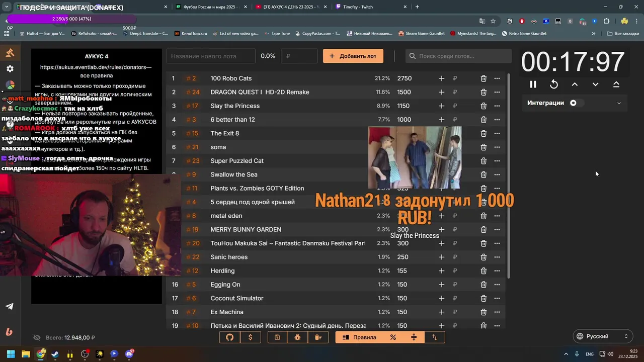644x362 pixels.
Task: Toggle the Интеграции switch
Action: (576, 103)
